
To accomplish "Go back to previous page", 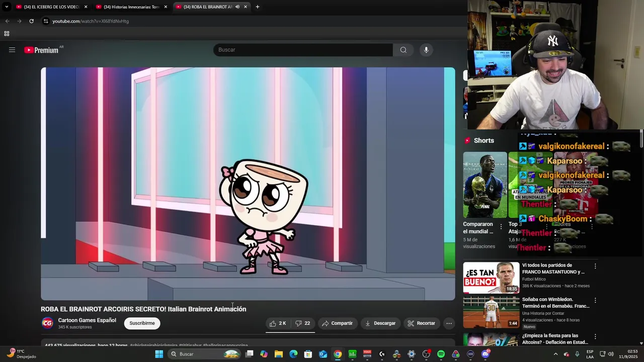I will tap(7, 21).
